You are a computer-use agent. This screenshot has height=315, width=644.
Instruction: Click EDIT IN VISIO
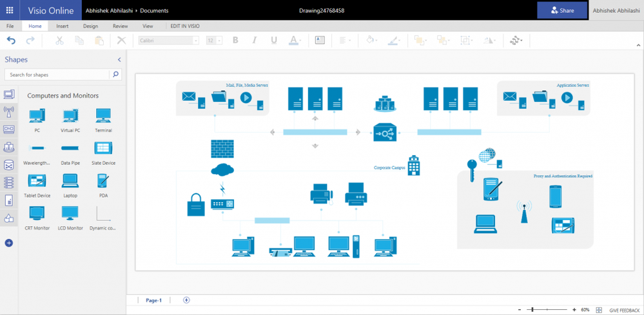pos(185,26)
